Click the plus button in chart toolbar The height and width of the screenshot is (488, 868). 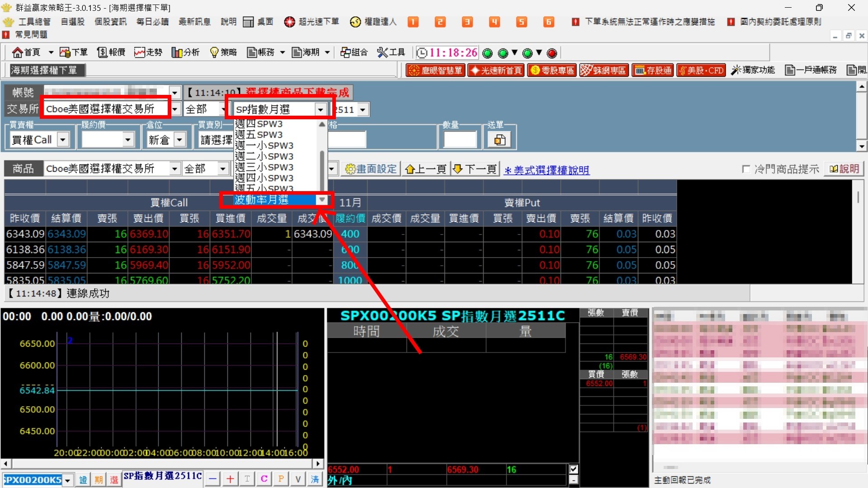[x=230, y=479]
